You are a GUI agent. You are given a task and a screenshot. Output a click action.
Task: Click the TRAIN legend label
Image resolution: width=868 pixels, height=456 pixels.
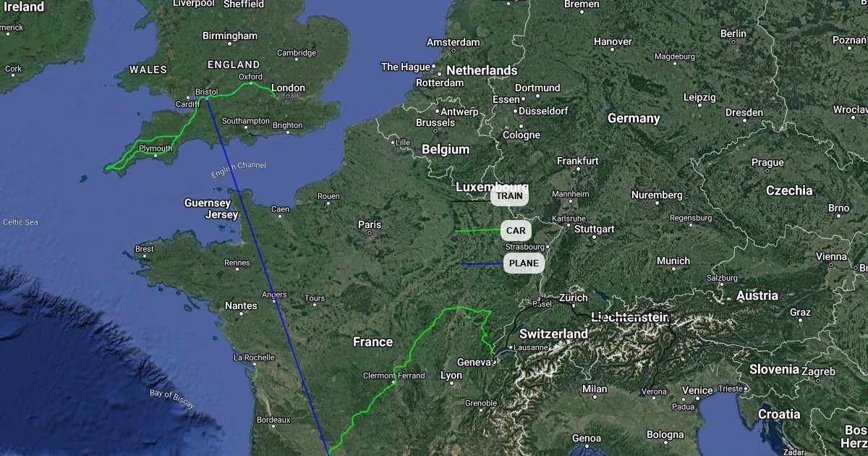coord(509,196)
